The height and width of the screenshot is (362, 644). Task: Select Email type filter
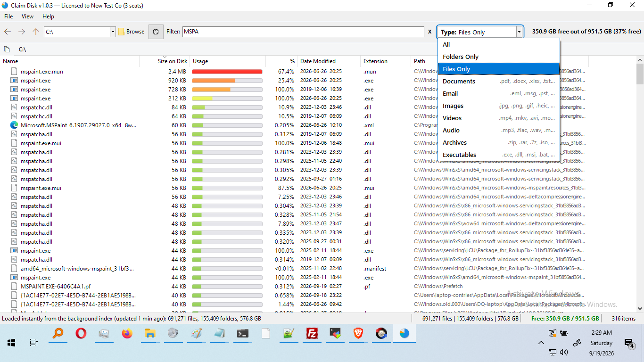[499, 94]
